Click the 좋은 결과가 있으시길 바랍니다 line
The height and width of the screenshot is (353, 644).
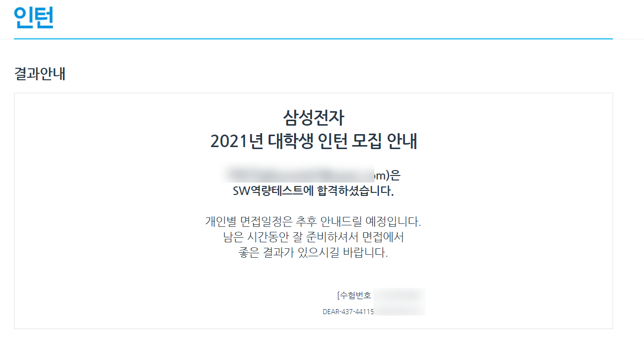click(x=314, y=253)
